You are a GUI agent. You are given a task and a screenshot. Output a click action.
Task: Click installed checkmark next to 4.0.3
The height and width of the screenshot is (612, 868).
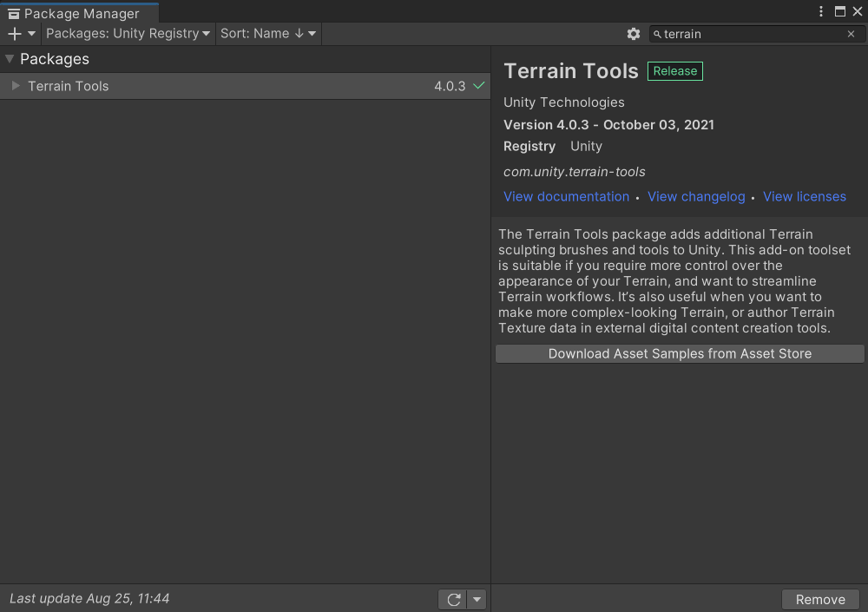[x=479, y=86]
